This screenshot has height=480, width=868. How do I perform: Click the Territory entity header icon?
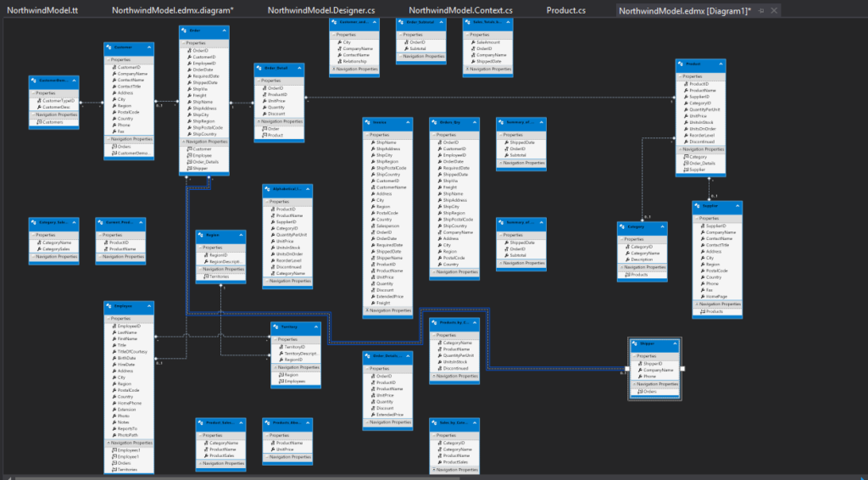click(x=276, y=327)
